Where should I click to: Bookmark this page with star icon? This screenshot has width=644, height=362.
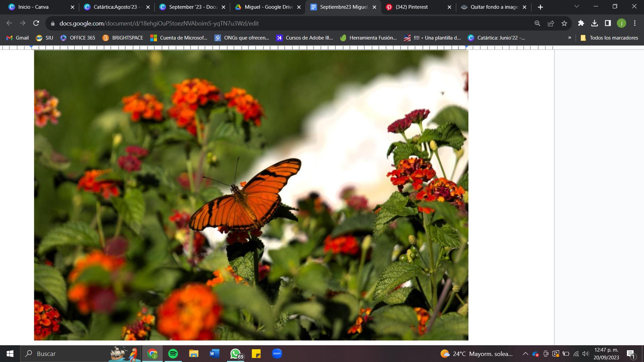coord(564,23)
